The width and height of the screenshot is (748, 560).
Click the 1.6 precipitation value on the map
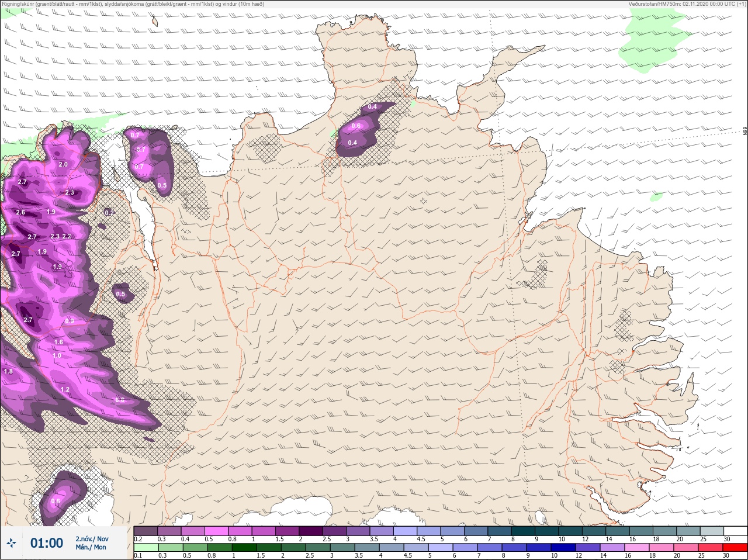[58, 342]
